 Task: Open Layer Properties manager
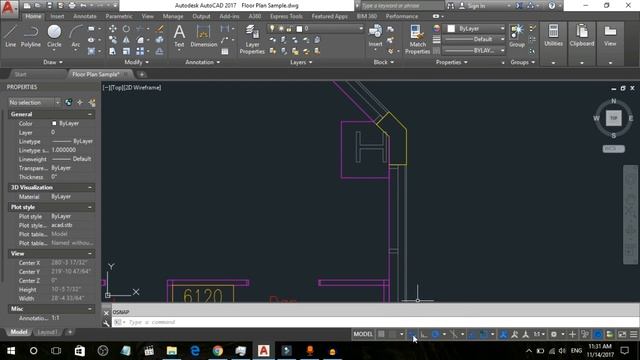point(252,39)
